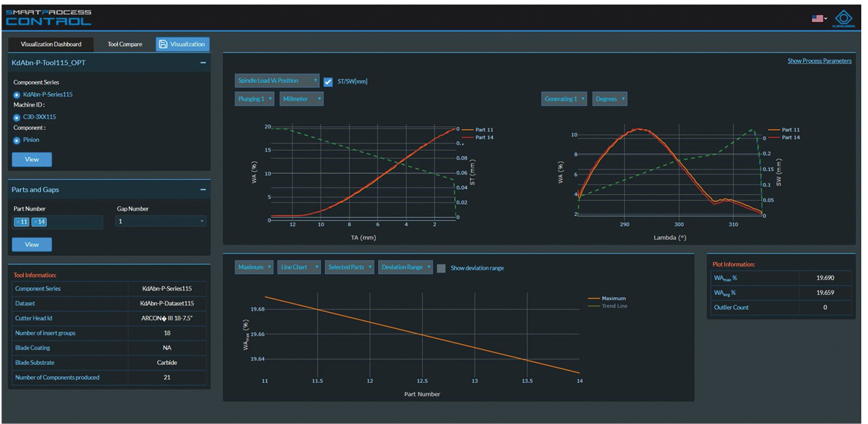The height and width of the screenshot is (424, 868).
Task: Click the Outlier Count value 0
Action: (x=825, y=308)
